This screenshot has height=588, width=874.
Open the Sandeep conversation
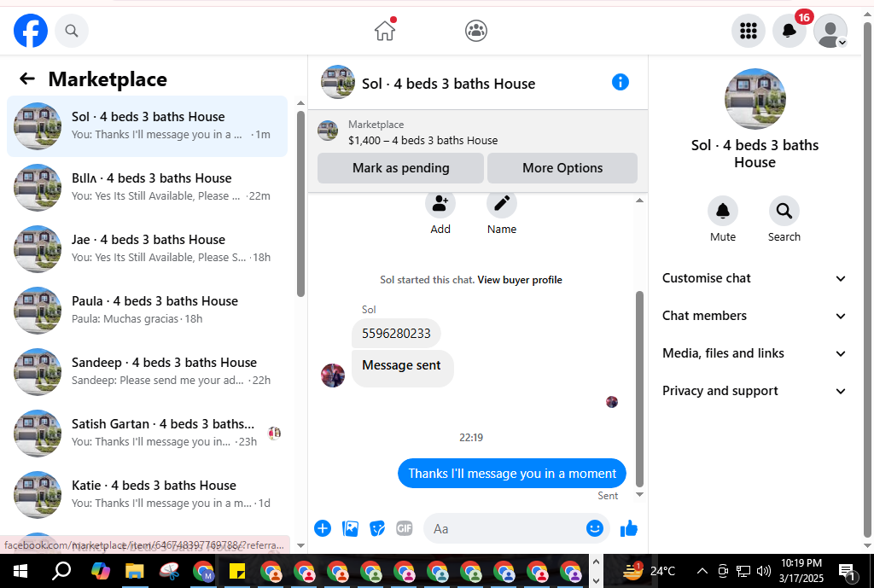coord(147,372)
